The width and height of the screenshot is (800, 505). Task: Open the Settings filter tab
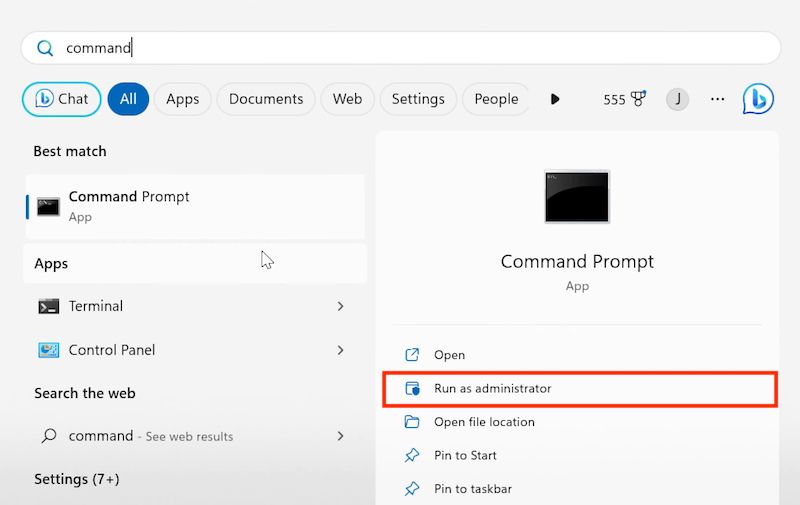coord(418,99)
